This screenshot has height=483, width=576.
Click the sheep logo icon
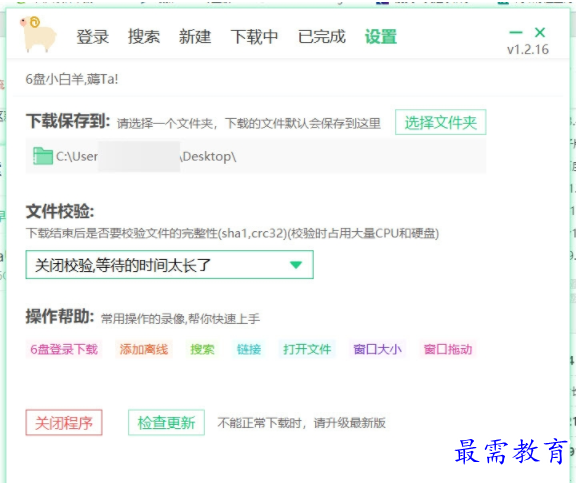click(39, 34)
